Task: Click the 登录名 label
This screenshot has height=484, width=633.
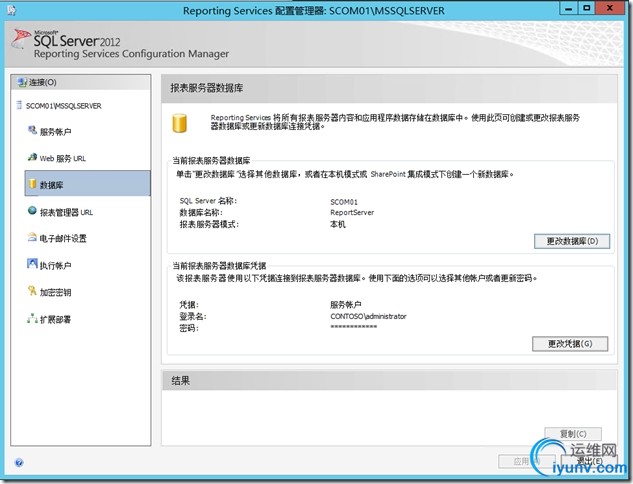Action: tap(193, 316)
